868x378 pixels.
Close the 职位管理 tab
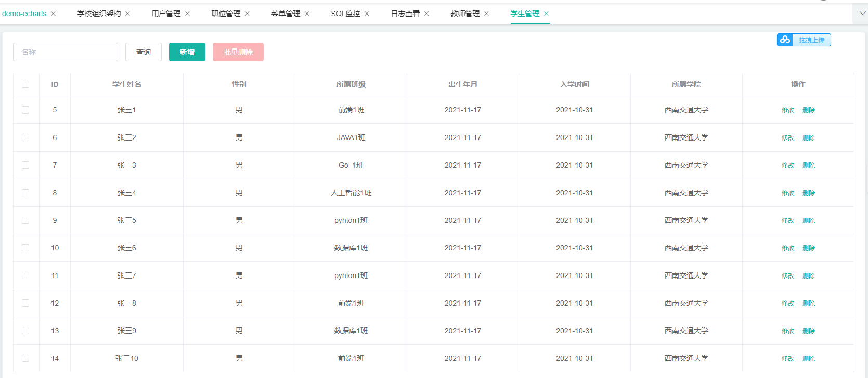pyautogui.click(x=248, y=14)
